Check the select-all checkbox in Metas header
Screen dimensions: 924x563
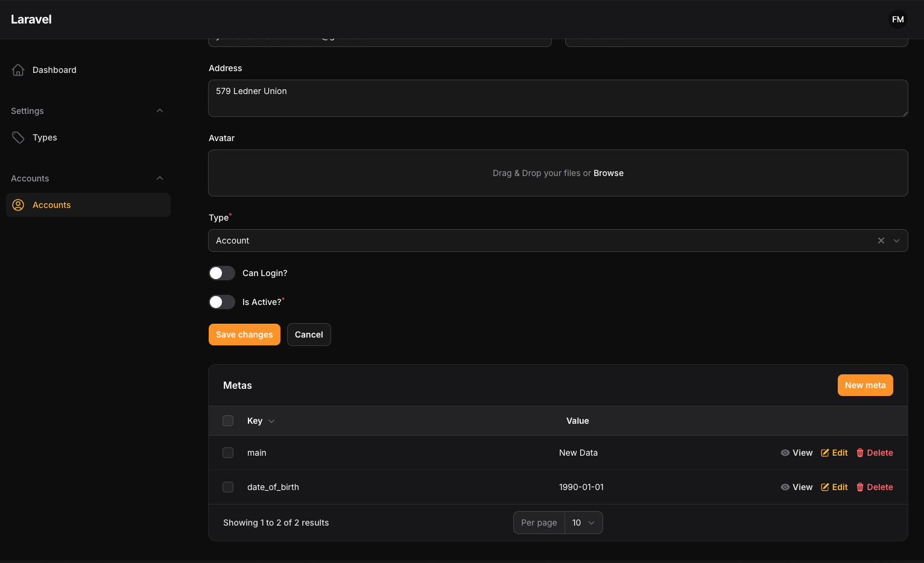pos(228,421)
